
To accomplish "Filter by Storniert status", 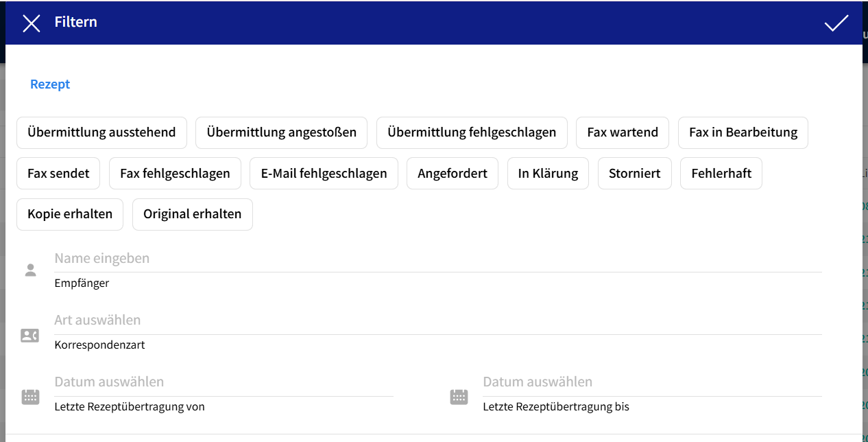I will 635,174.
